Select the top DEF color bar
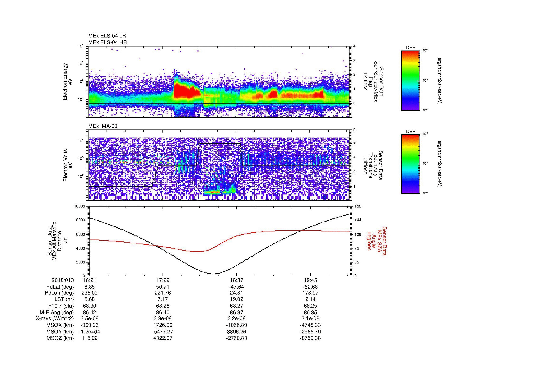 (410, 80)
